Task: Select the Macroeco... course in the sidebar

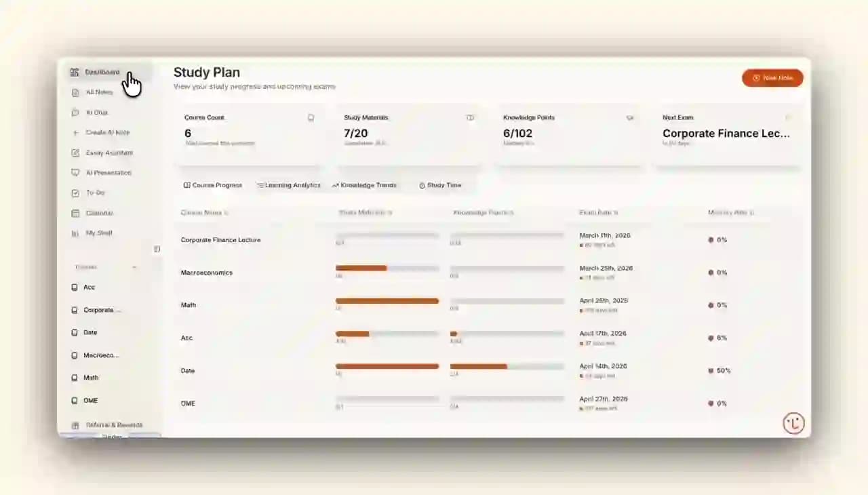Action: (x=100, y=355)
